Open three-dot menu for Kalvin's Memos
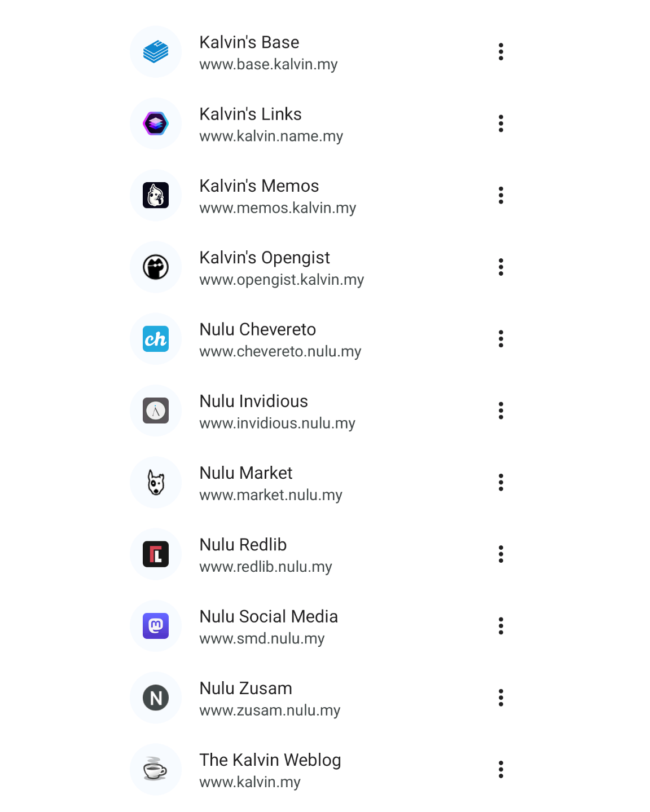 [x=500, y=195]
